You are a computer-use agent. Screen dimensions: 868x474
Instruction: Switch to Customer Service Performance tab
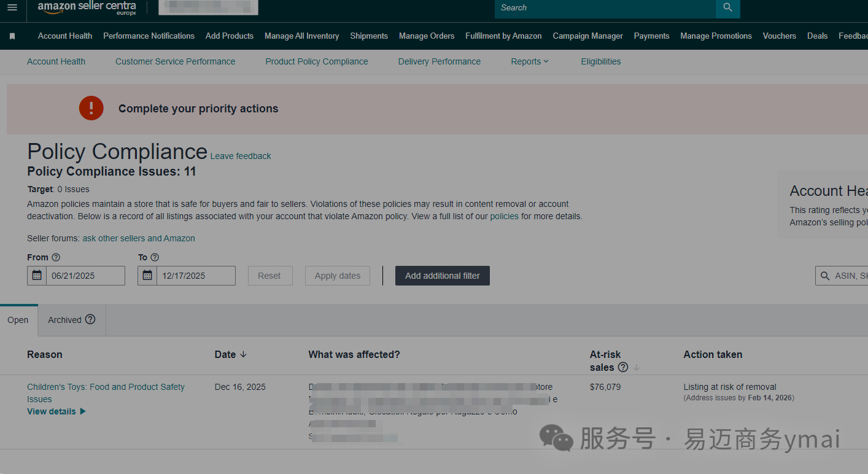[175, 61]
